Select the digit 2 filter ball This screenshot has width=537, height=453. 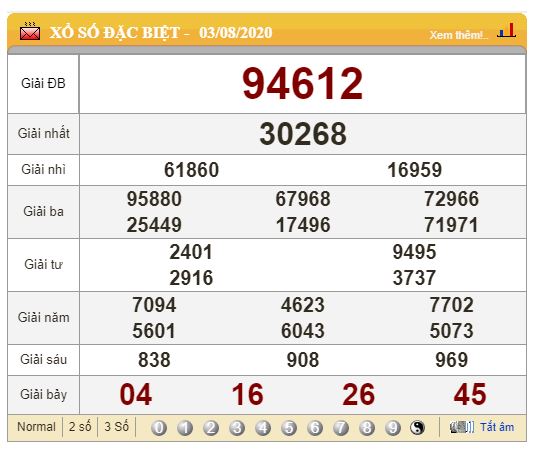pyautogui.click(x=211, y=428)
